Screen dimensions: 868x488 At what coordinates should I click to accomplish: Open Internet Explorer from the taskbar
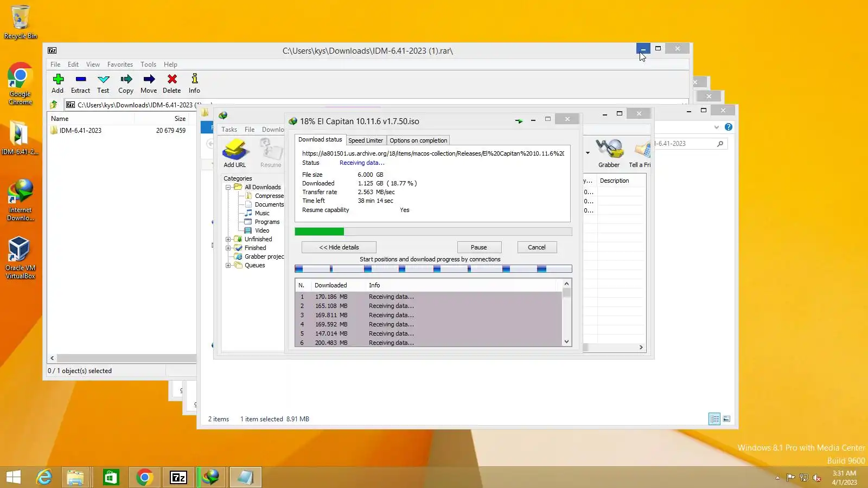pyautogui.click(x=44, y=477)
